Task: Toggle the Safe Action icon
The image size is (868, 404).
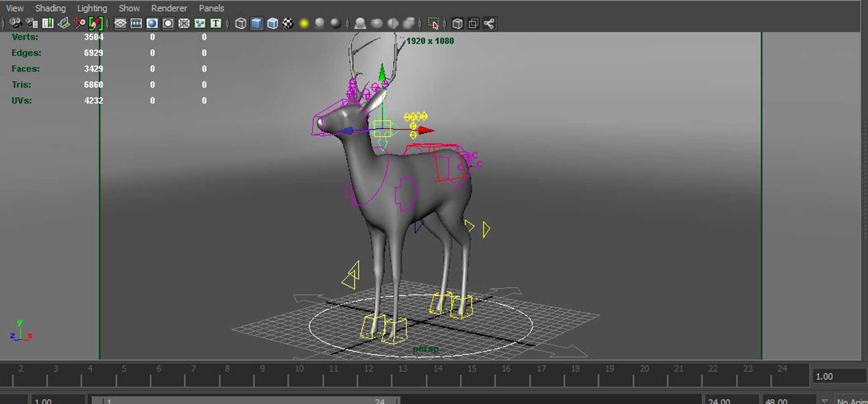Action: [200, 23]
